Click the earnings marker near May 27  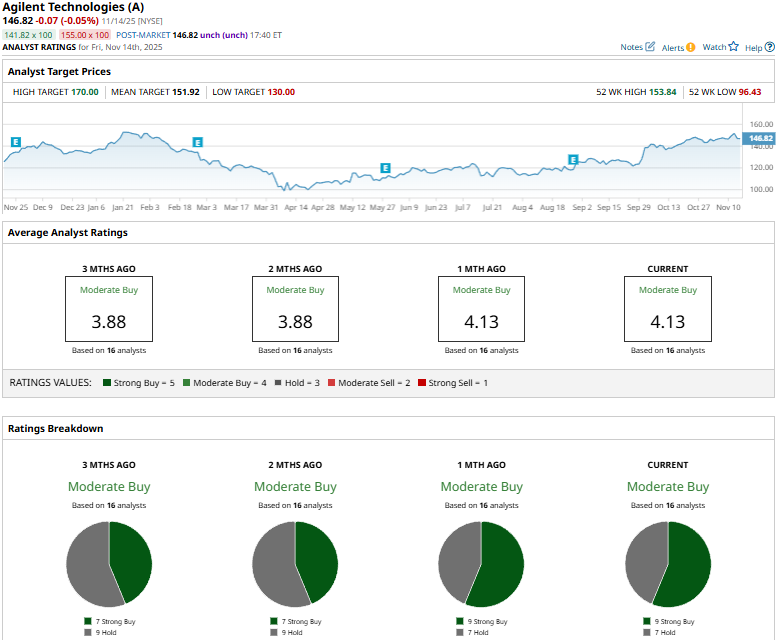pyautogui.click(x=385, y=168)
